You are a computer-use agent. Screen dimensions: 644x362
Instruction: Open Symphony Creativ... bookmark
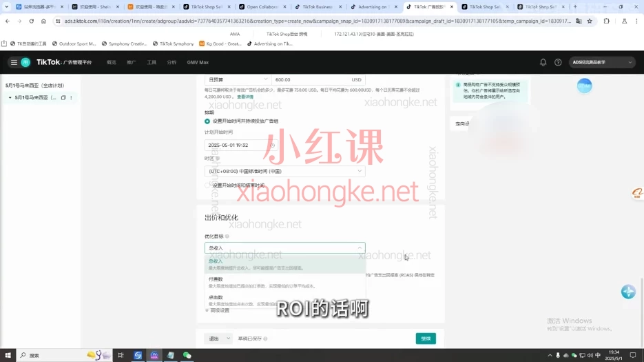coord(124,43)
